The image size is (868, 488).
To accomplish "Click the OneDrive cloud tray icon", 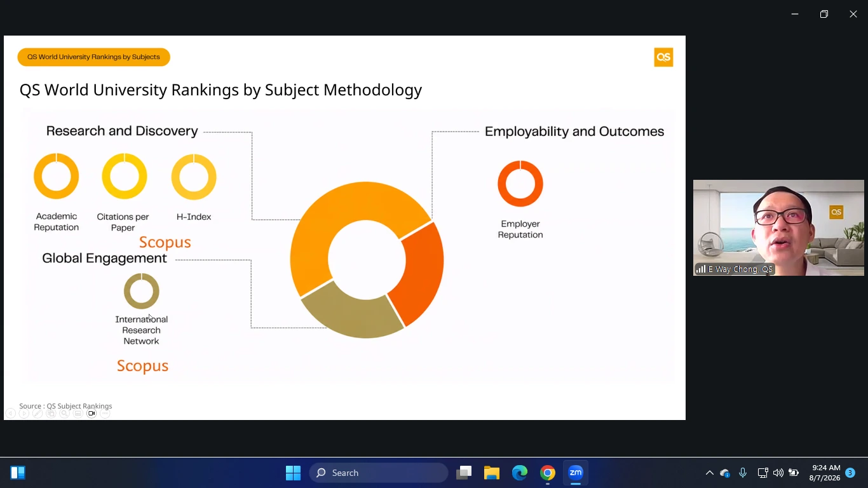I will click(x=725, y=473).
